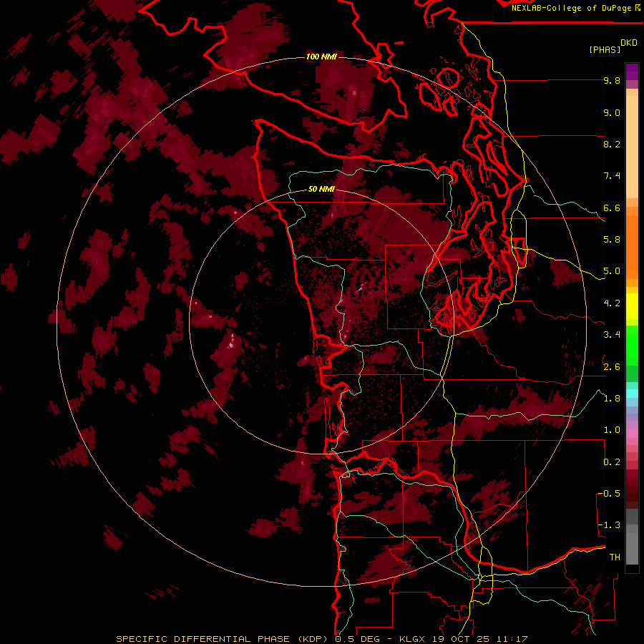Click the 7.4 scale value

pyautogui.click(x=612, y=176)
